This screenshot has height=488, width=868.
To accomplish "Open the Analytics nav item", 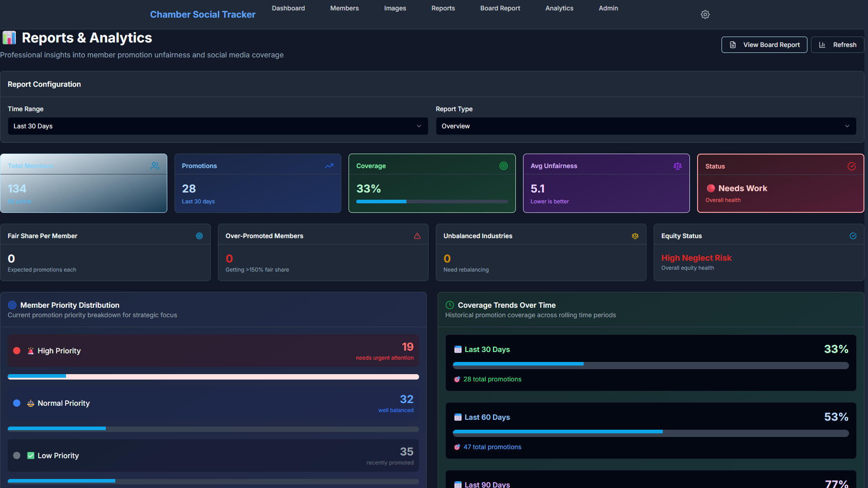I will coord(559,8).
